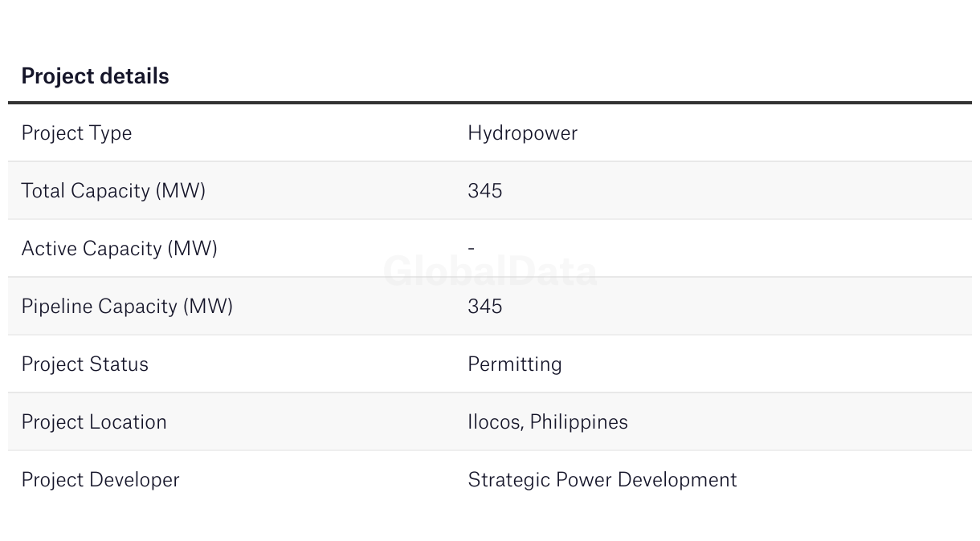Screen dimensions: 980x541
Task: Click the dash value for Active Capacity
Action: tap(472, 249)
